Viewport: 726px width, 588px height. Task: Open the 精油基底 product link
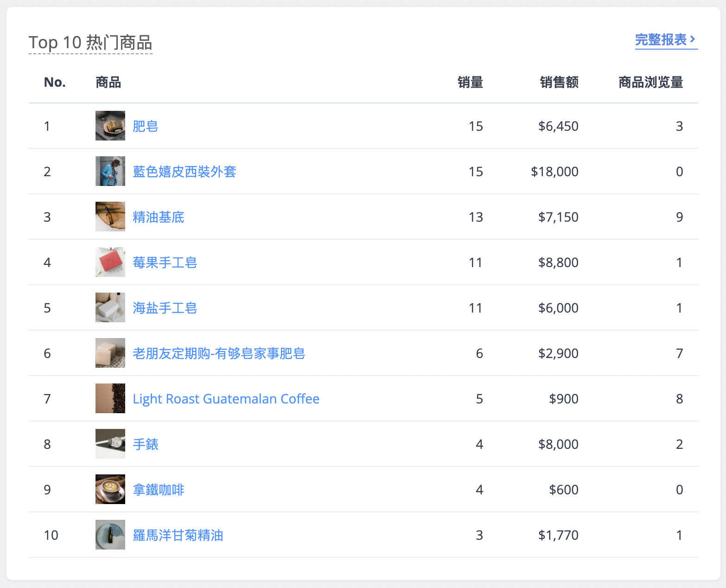pyautogui.click(x=159, y=217)
